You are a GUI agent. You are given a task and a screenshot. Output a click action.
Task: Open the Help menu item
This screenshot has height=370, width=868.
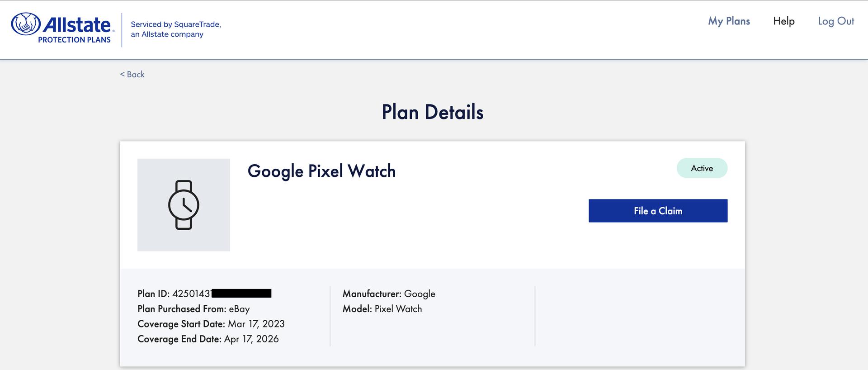pos(783,21)
